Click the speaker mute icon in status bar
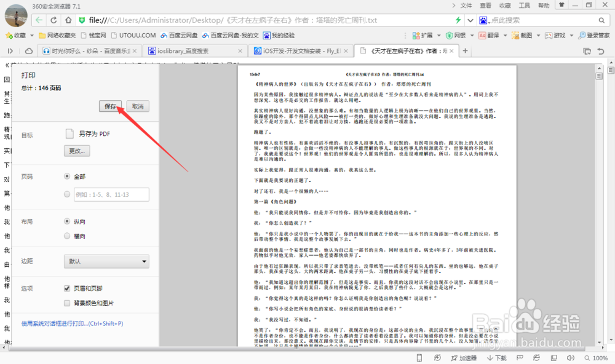This screenshot has width=615, height=364. [x=571, y=358]
